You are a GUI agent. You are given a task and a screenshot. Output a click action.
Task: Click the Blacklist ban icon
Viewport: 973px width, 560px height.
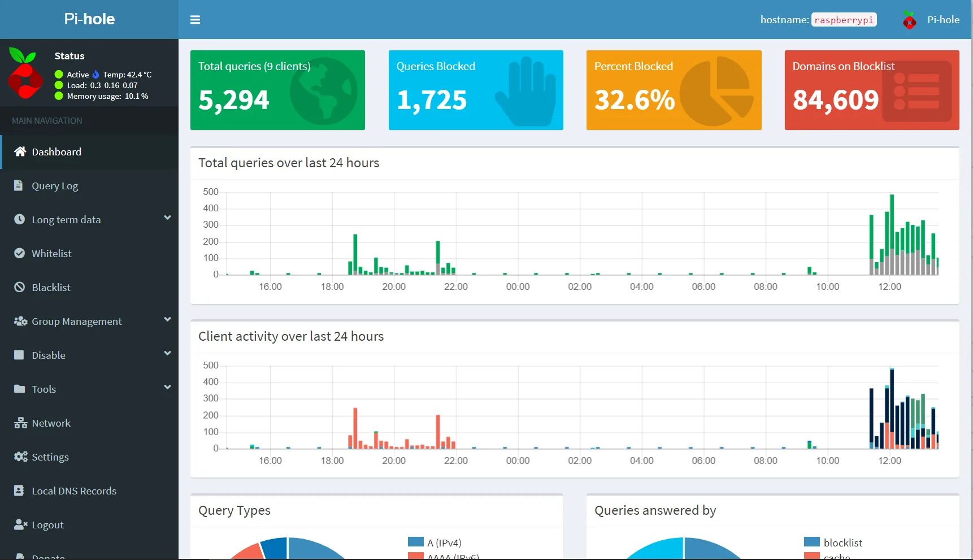click(x=19, y=287)
